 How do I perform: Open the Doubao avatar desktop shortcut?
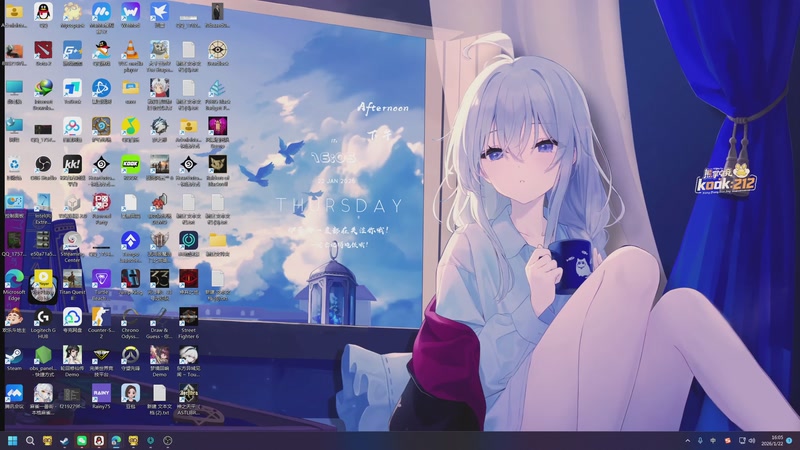tap(131, 393)
